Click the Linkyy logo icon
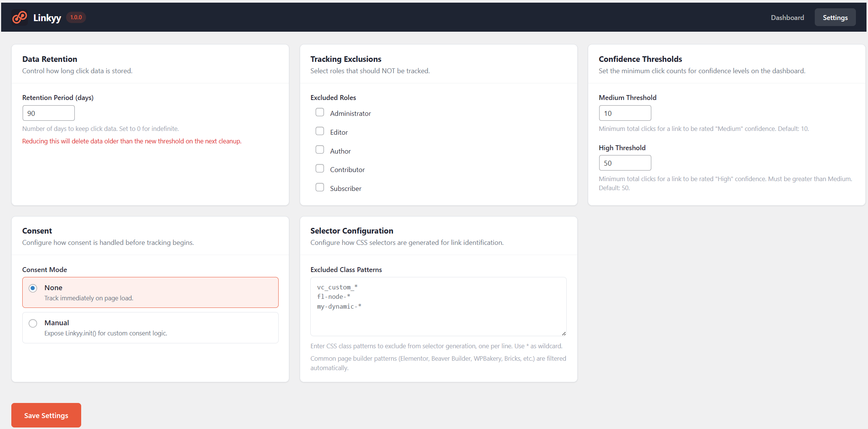868x429 pixels. pyautogui.click(x=20, y=17)
